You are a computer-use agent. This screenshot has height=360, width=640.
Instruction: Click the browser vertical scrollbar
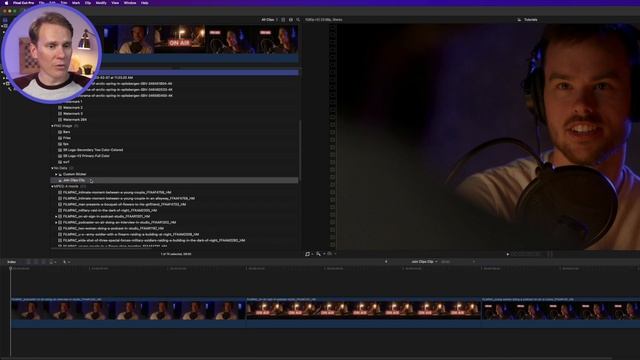[x=300, y=149]
